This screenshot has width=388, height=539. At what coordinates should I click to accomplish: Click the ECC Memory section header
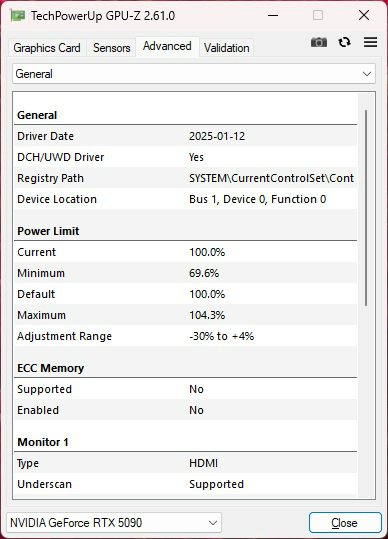click(51, 368)
